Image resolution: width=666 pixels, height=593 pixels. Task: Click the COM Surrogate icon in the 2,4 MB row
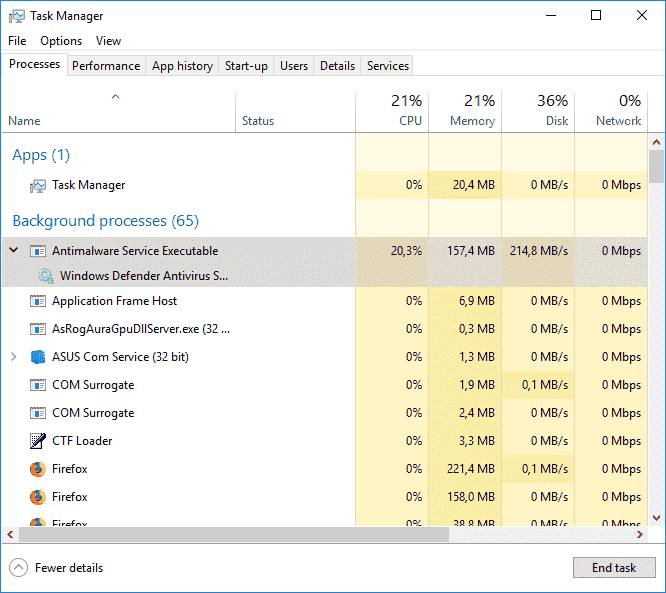[38, 413]
